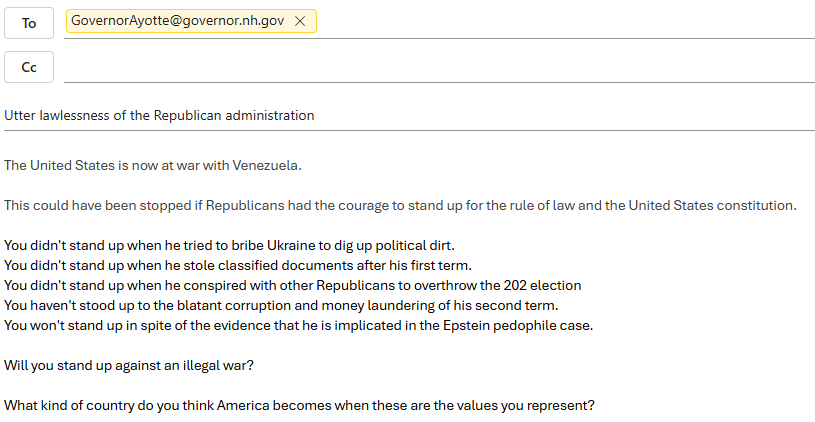Click the To button
This screenshot has width=815, height=422.
29,22
